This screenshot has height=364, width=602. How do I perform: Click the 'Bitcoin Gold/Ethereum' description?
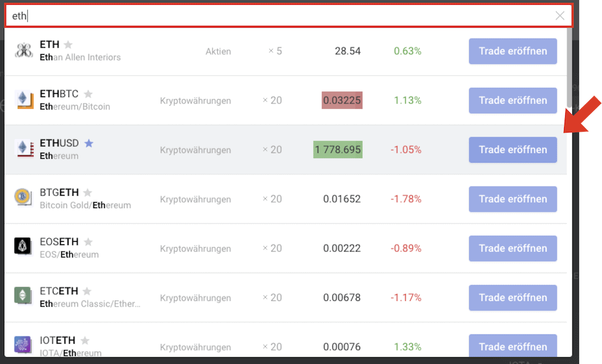[x=85, y=205]
